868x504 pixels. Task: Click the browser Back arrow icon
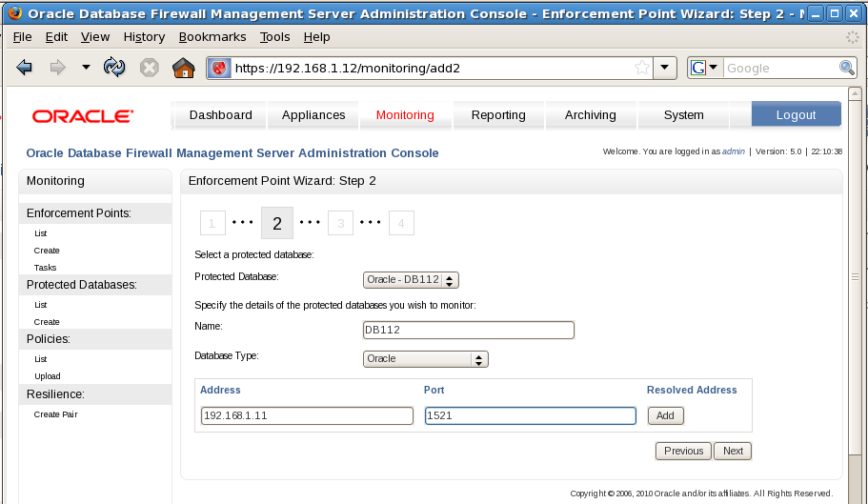25,68
